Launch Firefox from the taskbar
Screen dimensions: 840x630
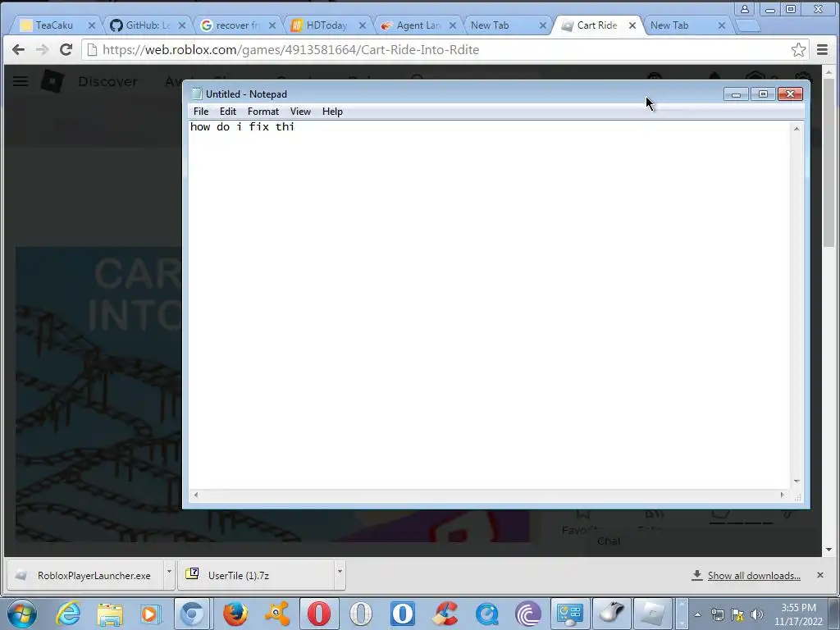point(235,614)
